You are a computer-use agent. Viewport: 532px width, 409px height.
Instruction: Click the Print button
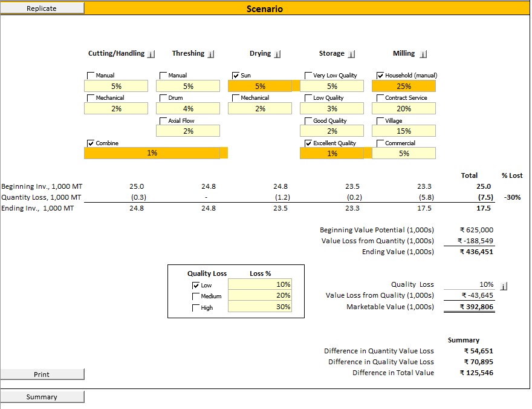(42, 375)
